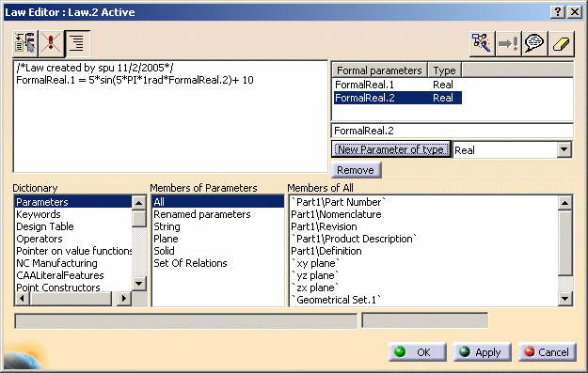
Task: Click Dictionary list down scroll arrow
Action: 139,284
